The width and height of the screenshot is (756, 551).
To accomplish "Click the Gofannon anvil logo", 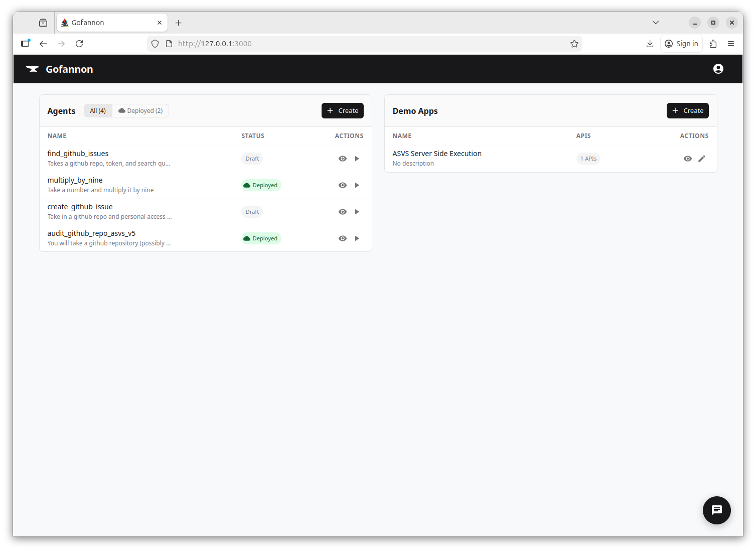I will pos(32,69).
